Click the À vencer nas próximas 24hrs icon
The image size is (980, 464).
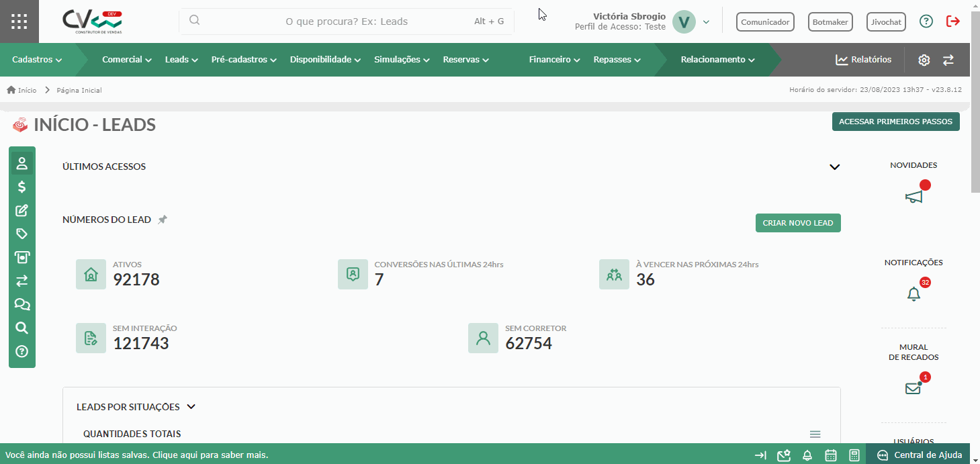[x=614, y=274]
